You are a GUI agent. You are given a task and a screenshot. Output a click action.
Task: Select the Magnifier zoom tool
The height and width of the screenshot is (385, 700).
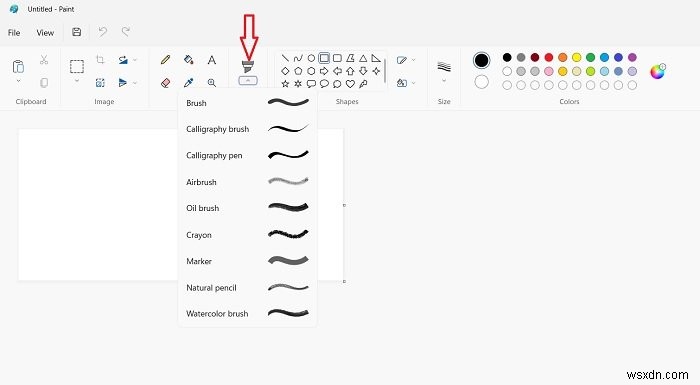(x=212, y=83)
